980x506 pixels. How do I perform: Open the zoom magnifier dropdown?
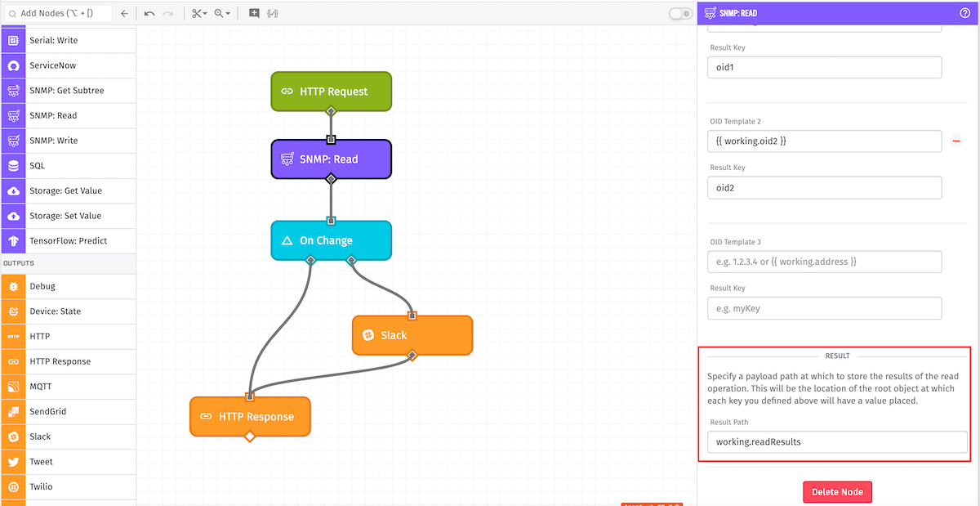(x=221, y=13)
